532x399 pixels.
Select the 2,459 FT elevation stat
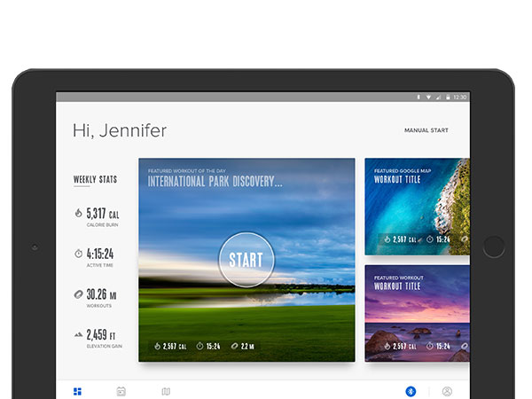point(101,335)
